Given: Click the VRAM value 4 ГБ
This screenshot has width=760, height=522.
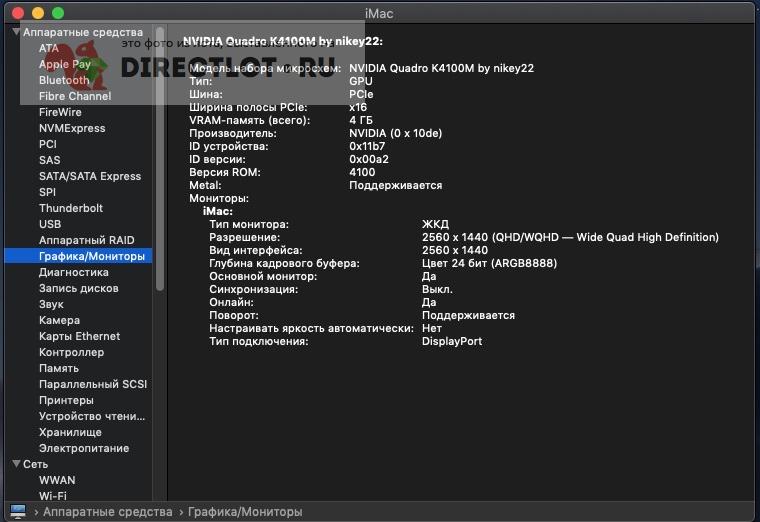Looking at the screenshot, I should click(x=361, y=120).
